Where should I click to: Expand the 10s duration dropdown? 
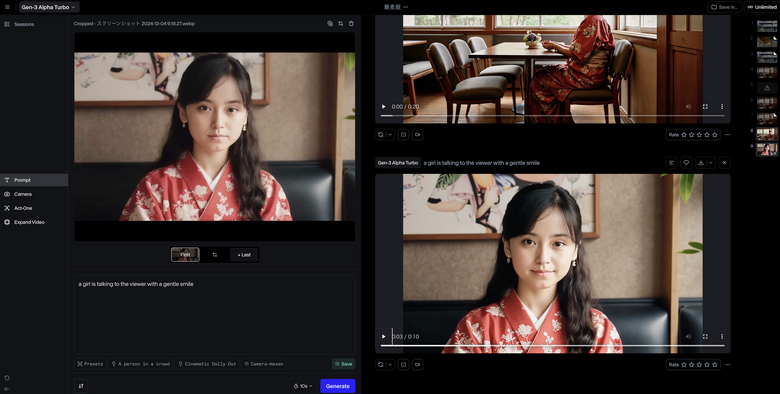point(303,386)
